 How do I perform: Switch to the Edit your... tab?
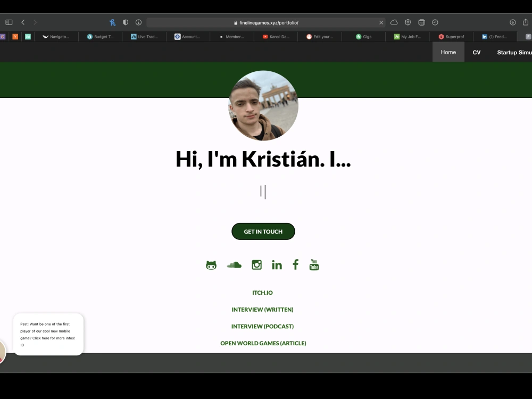pos(320,37)
